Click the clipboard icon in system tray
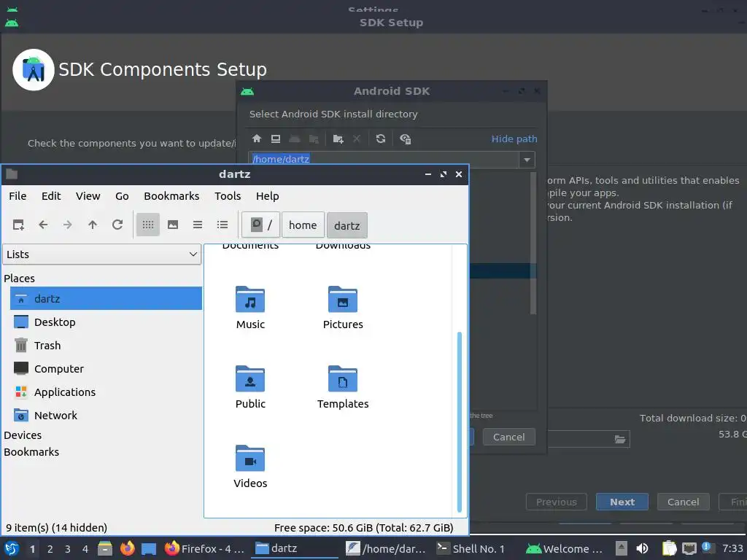The width and height of the screenshot is (747, 560). (669, 548)
